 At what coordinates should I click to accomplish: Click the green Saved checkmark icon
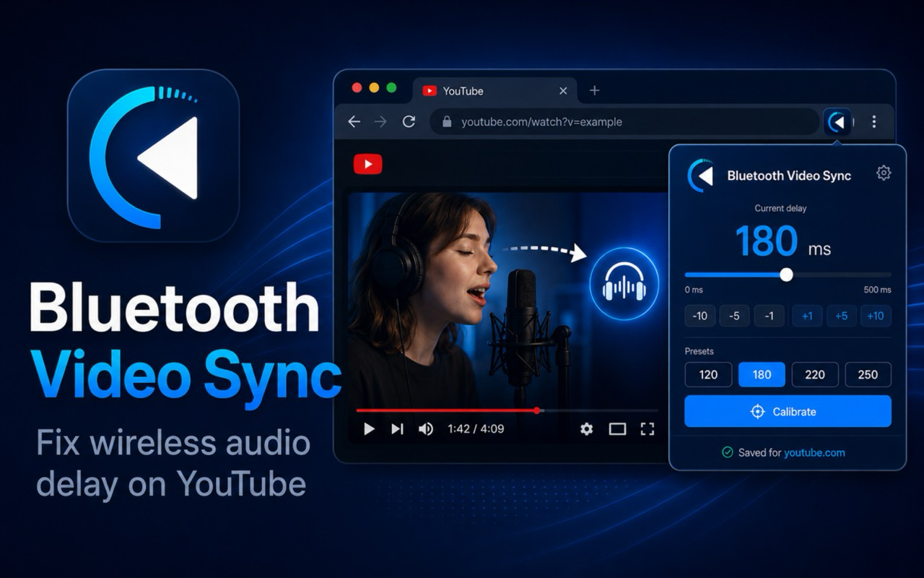point(728,452)
